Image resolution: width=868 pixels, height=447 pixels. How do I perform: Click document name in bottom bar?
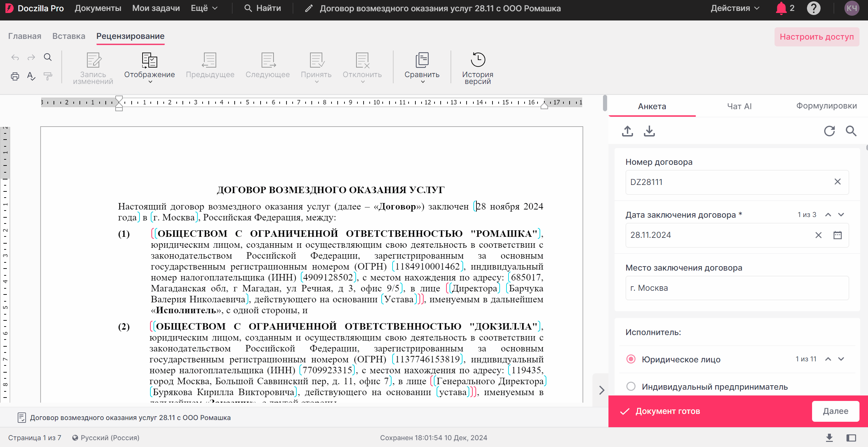(x=130, y=418)
